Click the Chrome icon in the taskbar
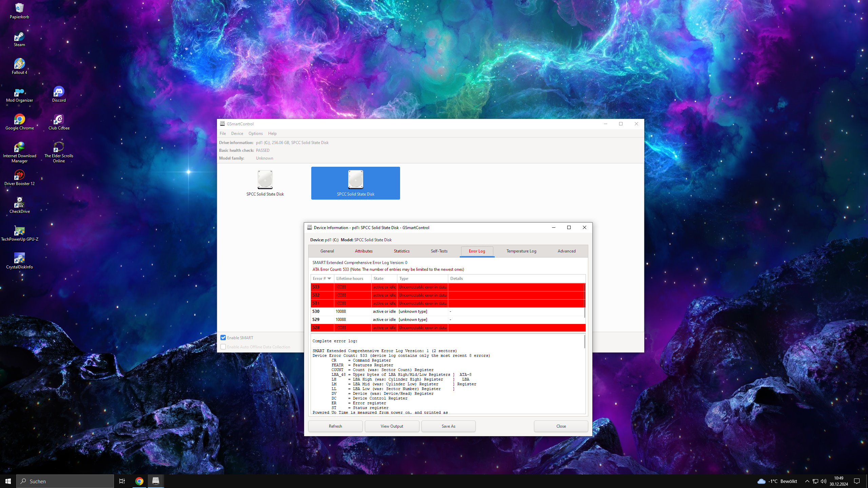Screen dimensions: 868x488 139,481
